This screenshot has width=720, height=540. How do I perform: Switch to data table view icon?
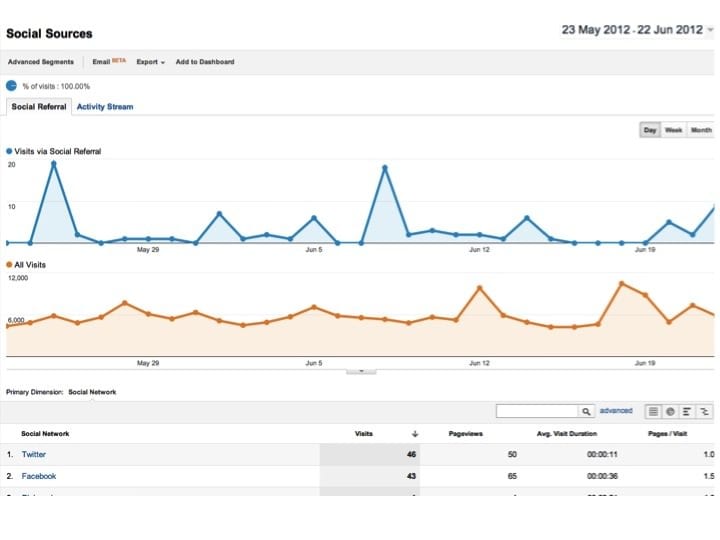[653, 411]
